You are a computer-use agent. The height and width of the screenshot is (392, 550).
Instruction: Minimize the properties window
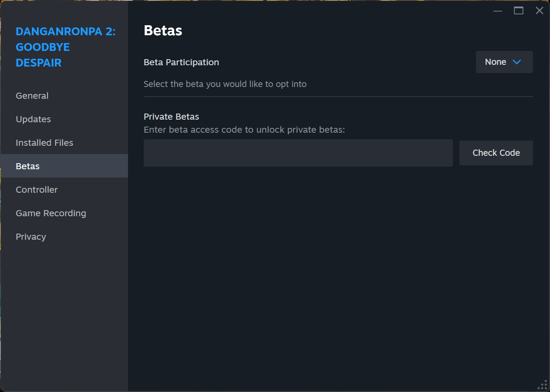(498, 11)
